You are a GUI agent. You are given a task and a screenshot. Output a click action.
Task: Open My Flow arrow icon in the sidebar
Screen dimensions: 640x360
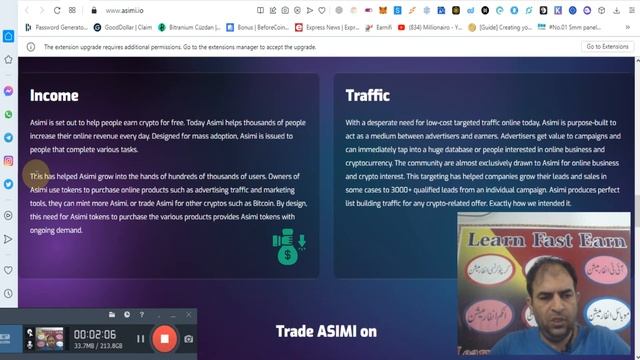click(8, 239)
